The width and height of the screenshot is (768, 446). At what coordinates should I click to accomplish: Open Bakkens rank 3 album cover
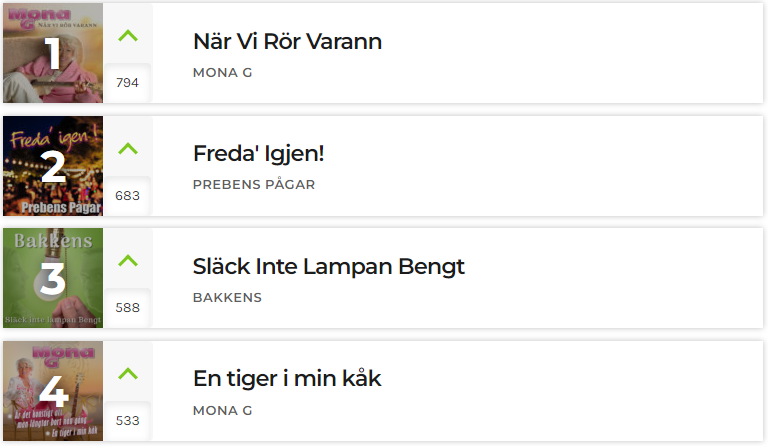[x=53, y=278]
